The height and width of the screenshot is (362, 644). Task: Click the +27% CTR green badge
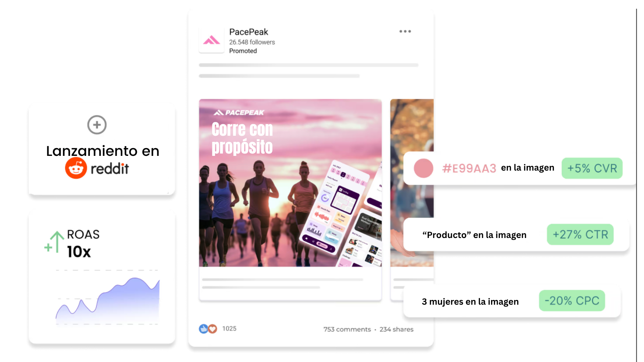(580, 234)
